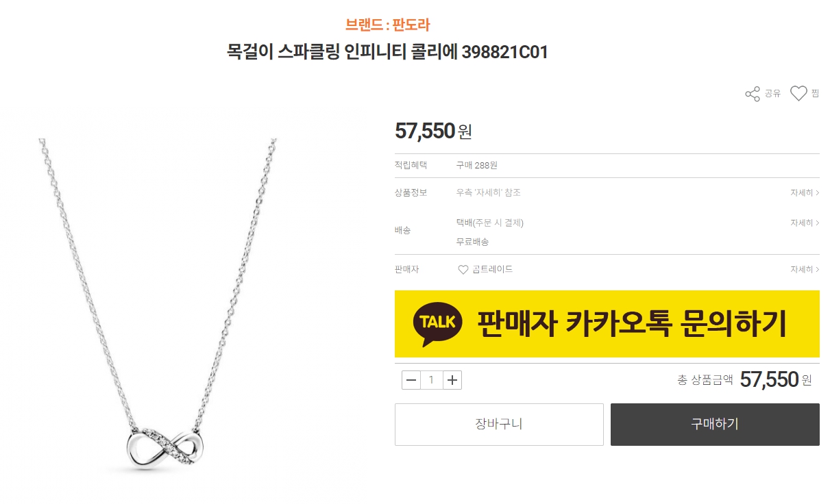Screen dimensions: 830x504
Task: Click the 공유 share text label
Action: point(772,94)
